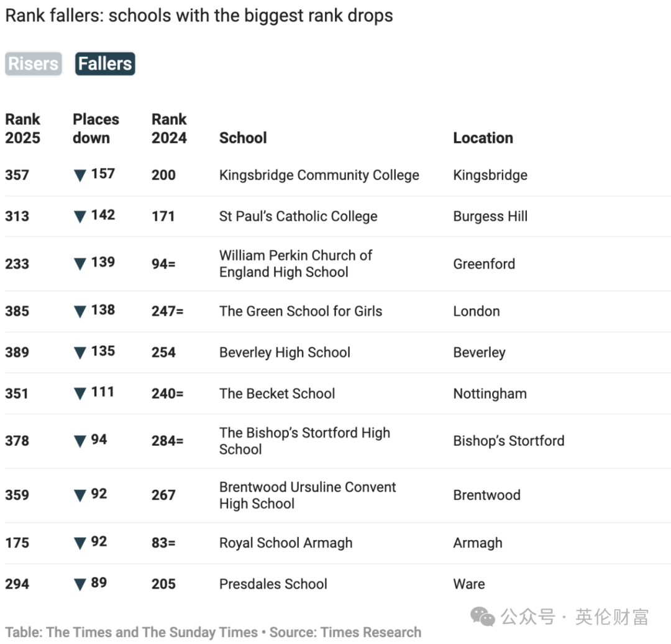671x644 pixels.
Task: Click the Location column header
Action: (x=483, y=138)
